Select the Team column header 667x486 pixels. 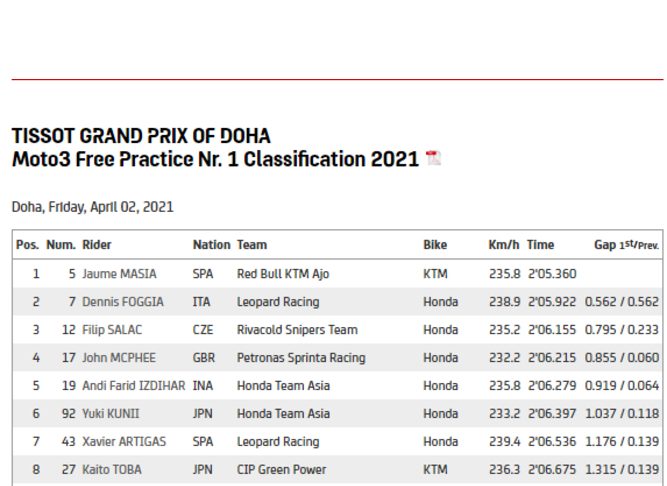coord(252,245)
